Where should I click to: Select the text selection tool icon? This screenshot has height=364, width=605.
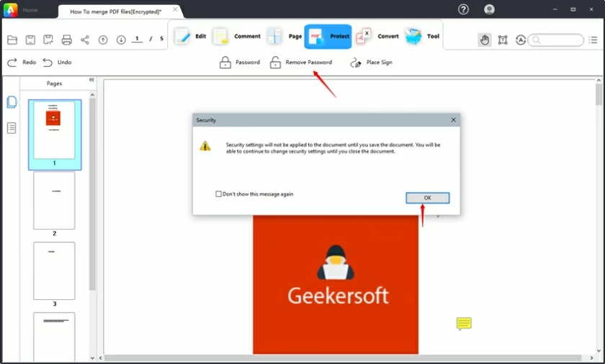(503, 40)
